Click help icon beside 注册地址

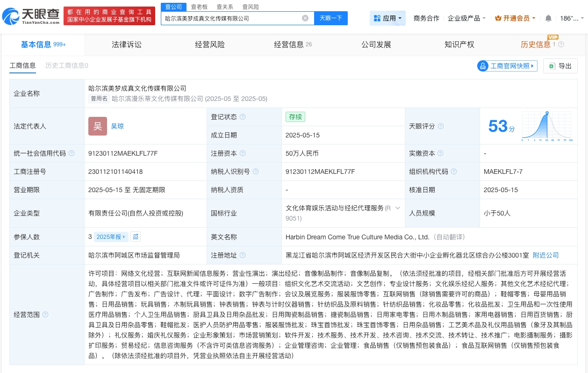coord(243,255)
